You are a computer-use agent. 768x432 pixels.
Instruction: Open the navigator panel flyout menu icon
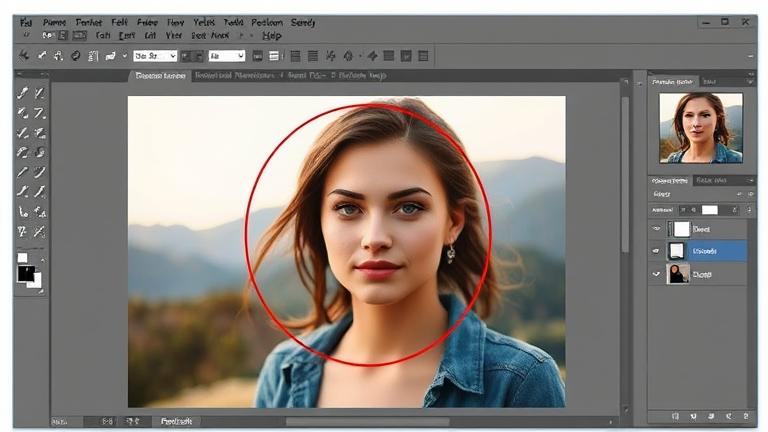tap(750, 82)
